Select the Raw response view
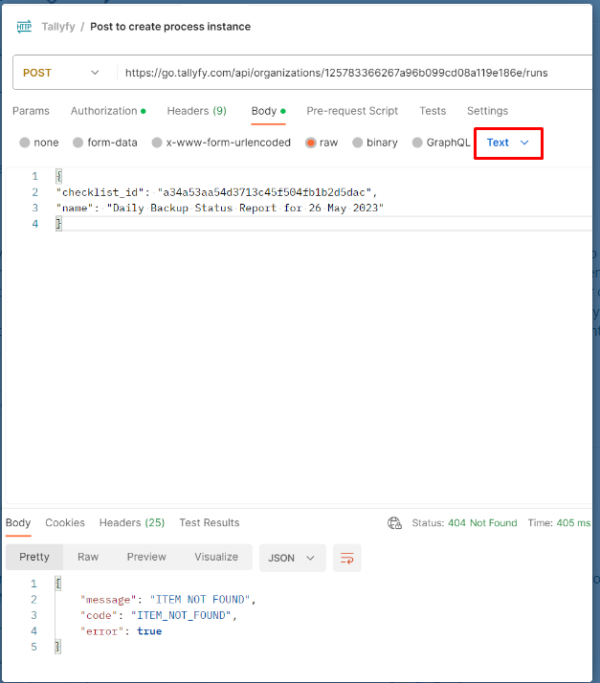 coord(88,557)
